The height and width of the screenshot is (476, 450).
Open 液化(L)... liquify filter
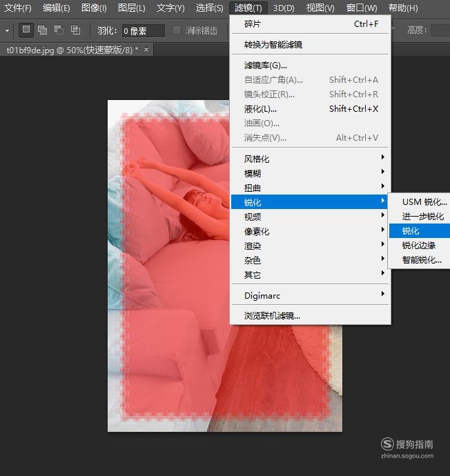click(311, 109)
